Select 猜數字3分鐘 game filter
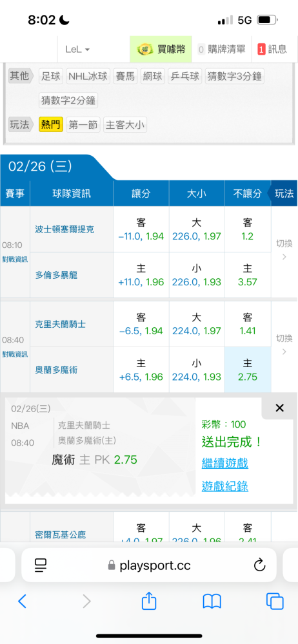This screenshot has width=298, height=644. [x=235, y=76]
